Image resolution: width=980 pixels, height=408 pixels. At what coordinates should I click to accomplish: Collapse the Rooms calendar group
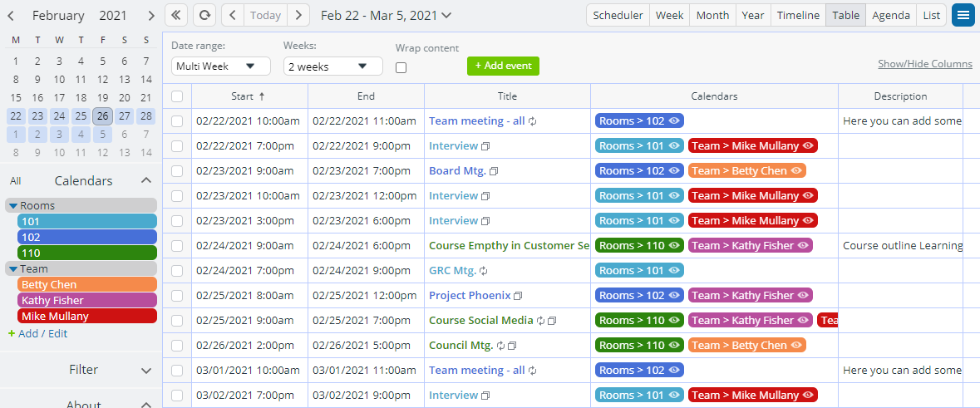point(13,205)
